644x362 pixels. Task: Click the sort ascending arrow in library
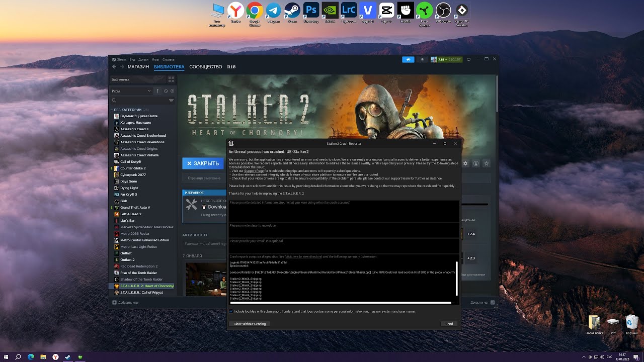coord(157,91)
